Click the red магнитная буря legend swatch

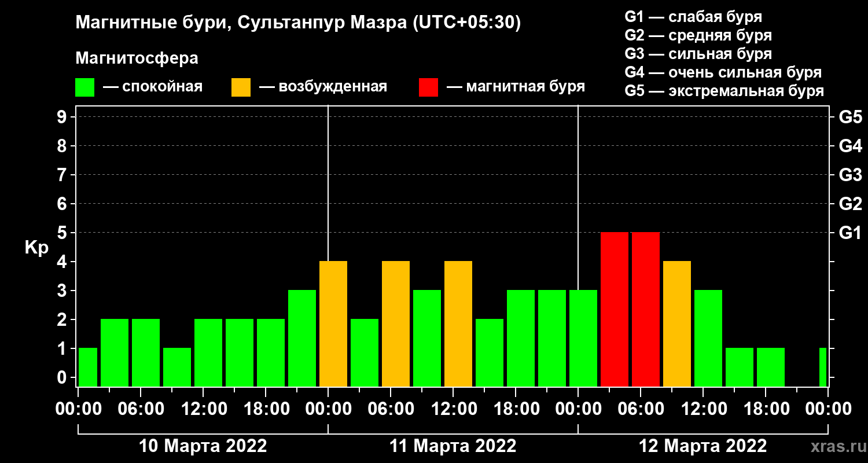click(428, 87)
